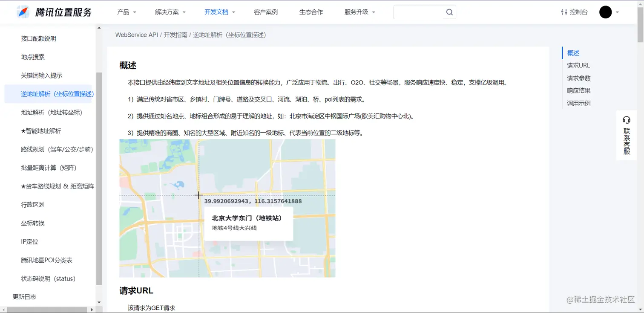
Task: Open the account dropdown arrow beside avatar
Action: [617, 12]
